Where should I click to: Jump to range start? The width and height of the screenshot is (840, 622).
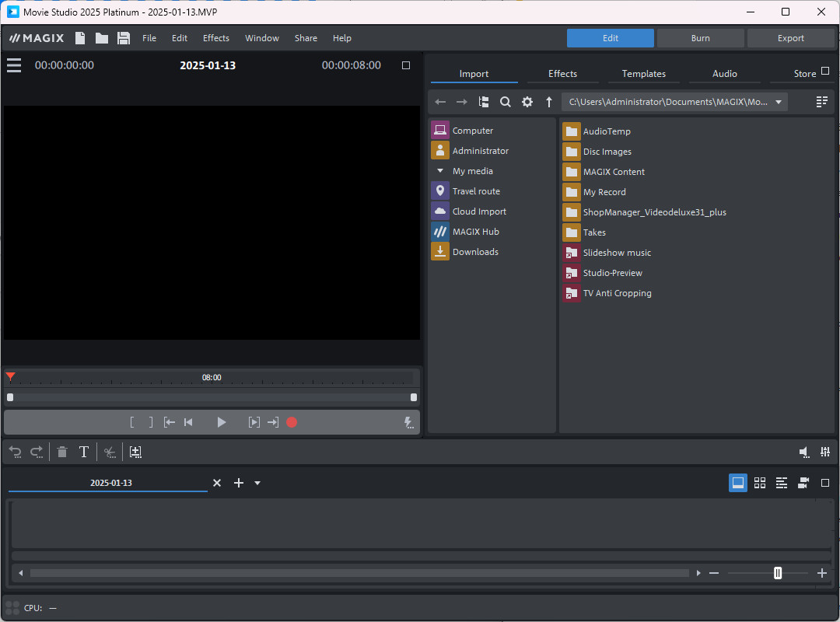click(170, 422)
